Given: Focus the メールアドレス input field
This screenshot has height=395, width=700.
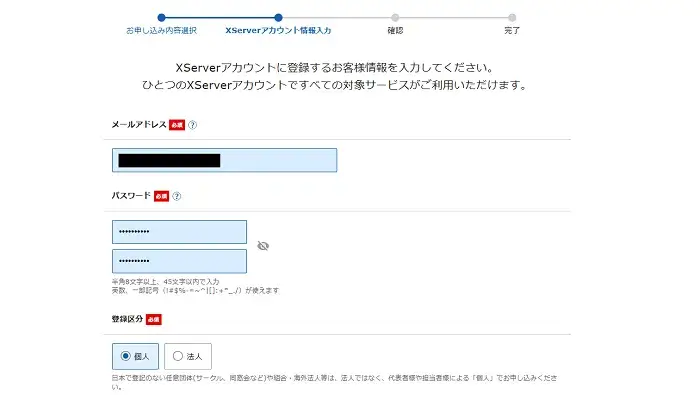Looking at the screenshot, I should tap(225, 160).
